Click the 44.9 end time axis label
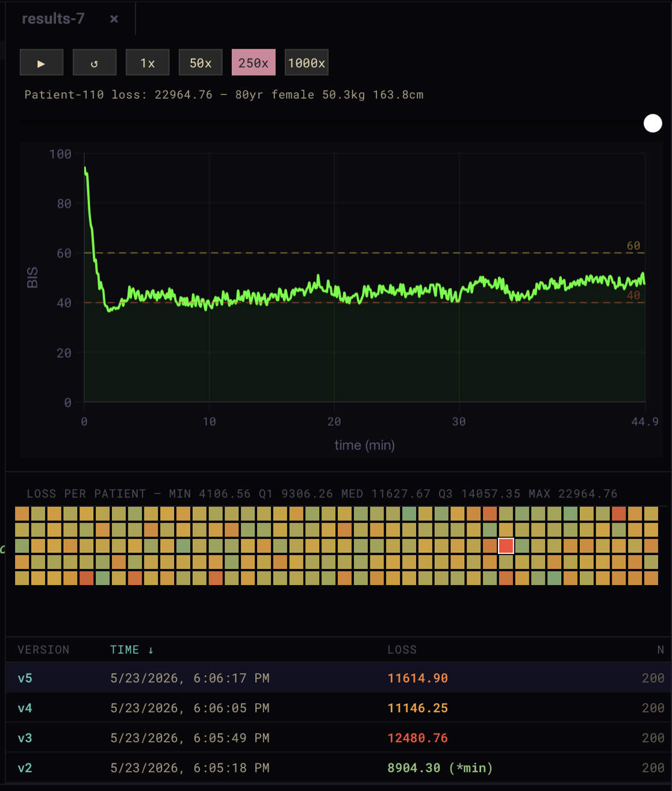 coord(645,421)
